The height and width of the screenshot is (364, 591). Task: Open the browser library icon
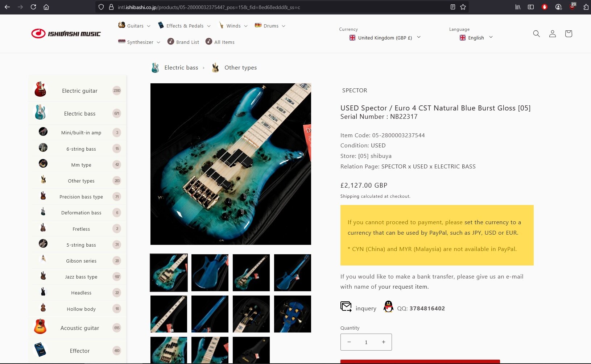click(x=518, y=7)
